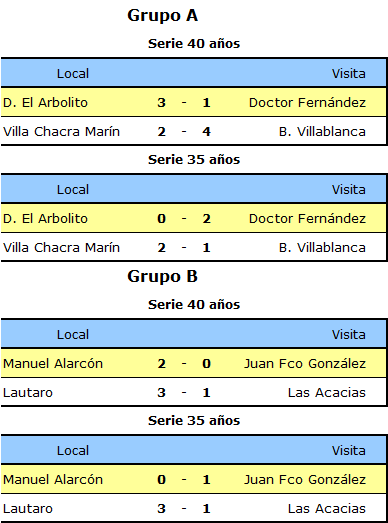
Task: Click the score 4 for B. Villablanca
Action: coord(207,131)
